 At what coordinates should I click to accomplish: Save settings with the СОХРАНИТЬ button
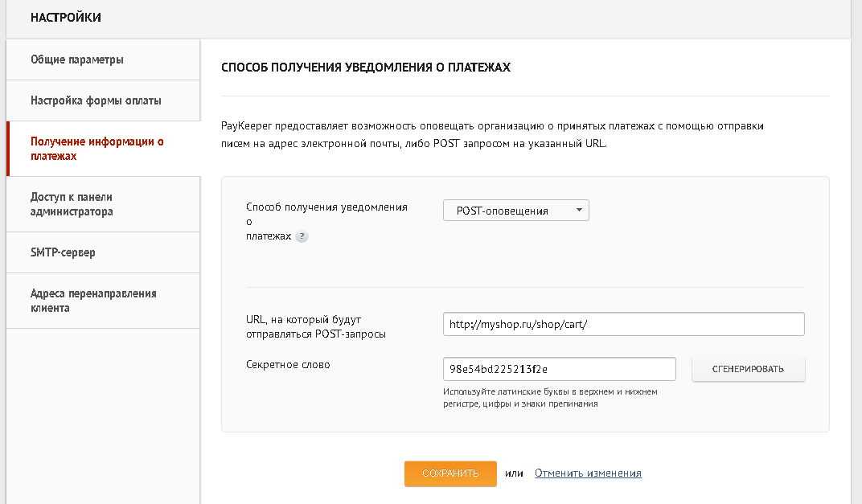click(x=450, y=473)
